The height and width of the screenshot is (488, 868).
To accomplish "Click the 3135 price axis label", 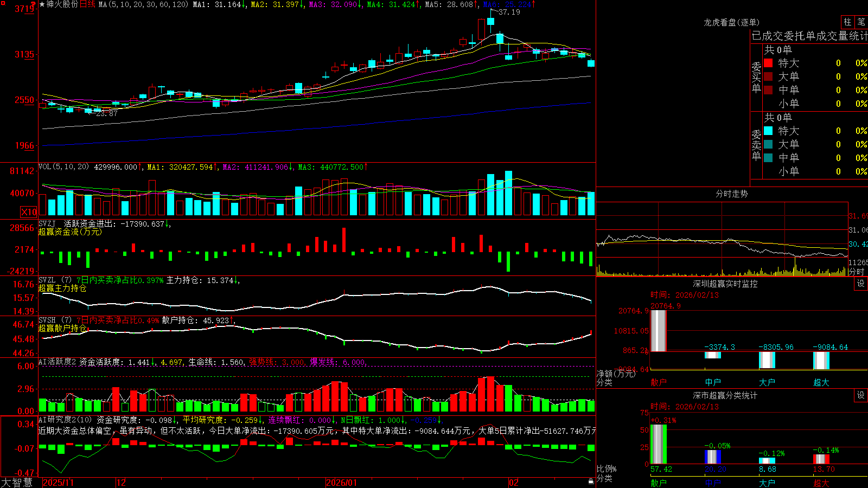I will point(24,54).
